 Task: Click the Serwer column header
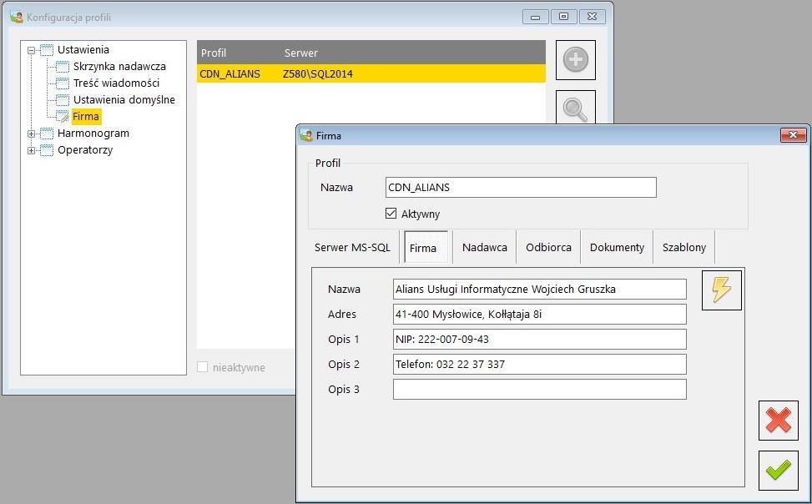pyautogui.click(x=301, y=53)
